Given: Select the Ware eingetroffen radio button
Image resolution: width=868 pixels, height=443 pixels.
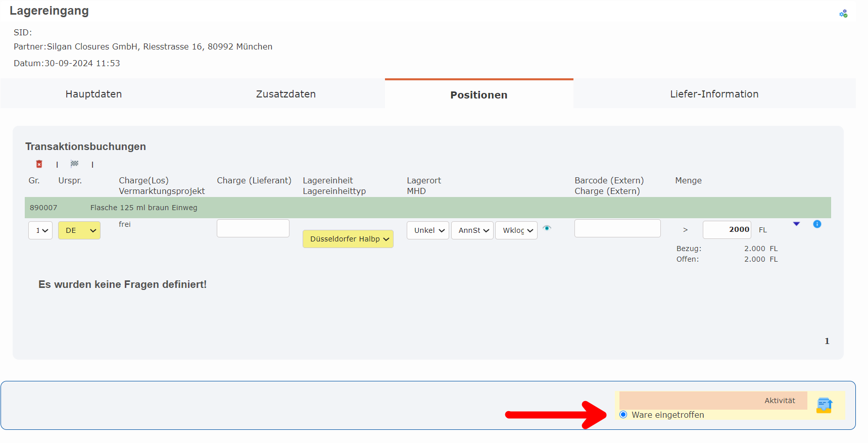Looking at the screenshot, I should click(x=623, y=415).
